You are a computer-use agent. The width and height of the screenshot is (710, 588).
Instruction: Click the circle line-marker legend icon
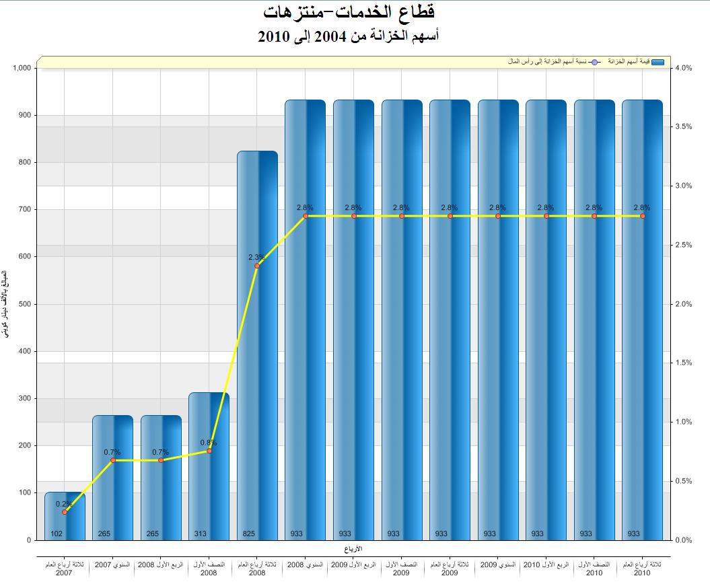[x=594, y=62]
